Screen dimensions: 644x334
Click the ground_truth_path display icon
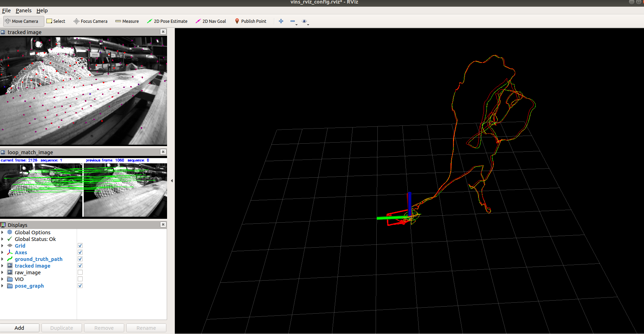pos(10,259)
